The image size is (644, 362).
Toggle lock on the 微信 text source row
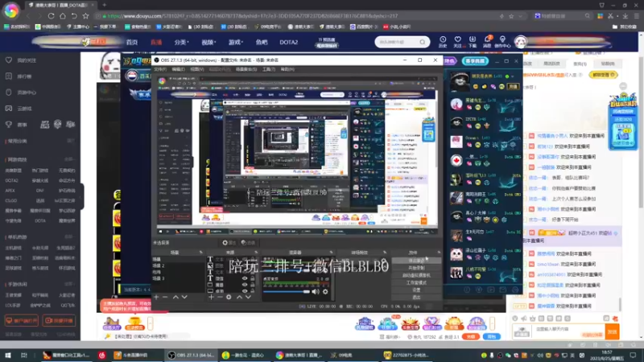[x=252, y=278]
